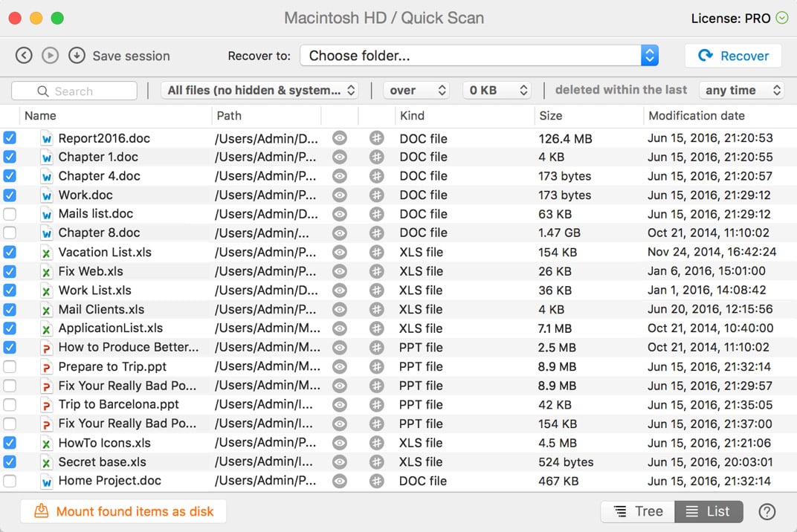Open the help question mark icon
Image resolution: width=797 pixels, height=532 pixels.
click(767, 512)
